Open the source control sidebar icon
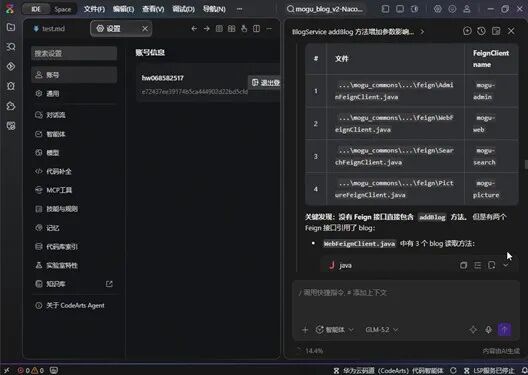The width and height of the screenshot is (528, 375). [x=11, y=66]
